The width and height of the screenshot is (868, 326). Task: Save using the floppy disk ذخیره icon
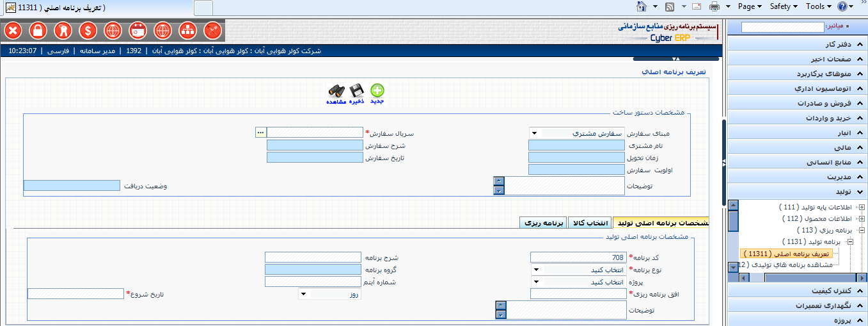(x=356, y=91)
